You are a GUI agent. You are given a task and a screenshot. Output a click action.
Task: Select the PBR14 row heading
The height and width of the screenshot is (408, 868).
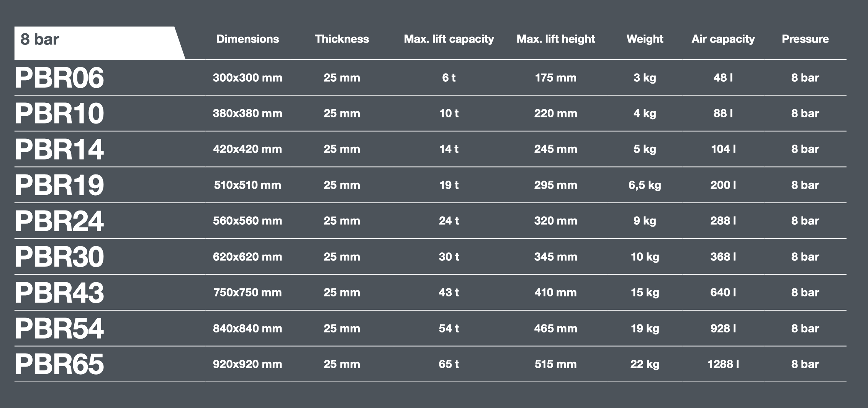59,149
